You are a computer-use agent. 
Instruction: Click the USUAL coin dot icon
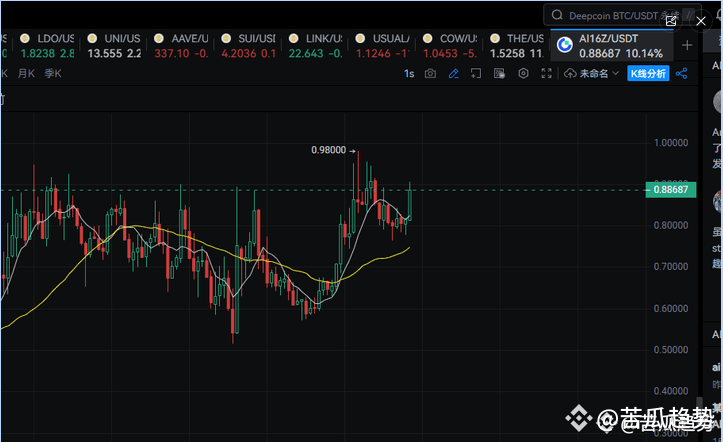coord(360,38)
